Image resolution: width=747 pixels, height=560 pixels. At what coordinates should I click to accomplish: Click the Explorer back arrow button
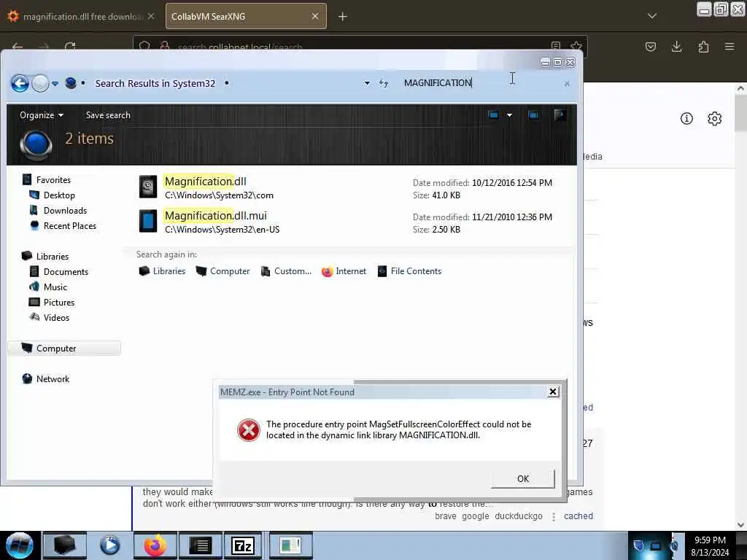(20, 84)
